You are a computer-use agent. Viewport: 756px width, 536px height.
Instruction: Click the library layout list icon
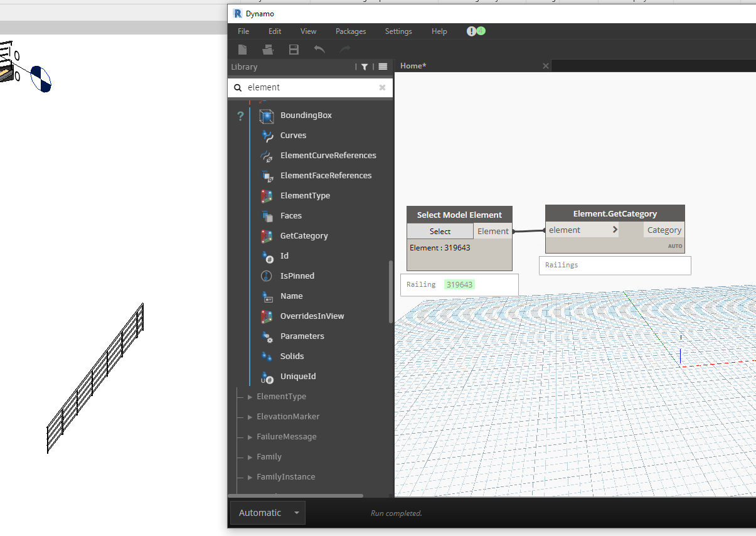click(383, 67)
